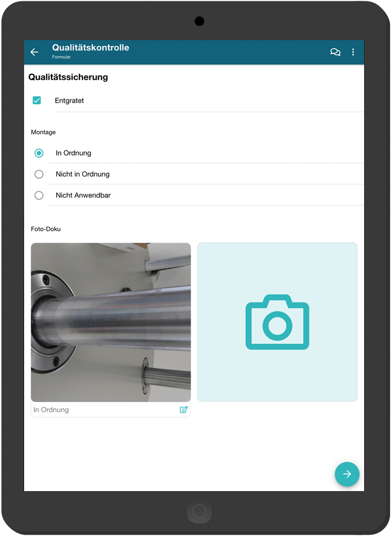
Task: Edit the photo caption with pencil icon
Action: click(184, 409)
